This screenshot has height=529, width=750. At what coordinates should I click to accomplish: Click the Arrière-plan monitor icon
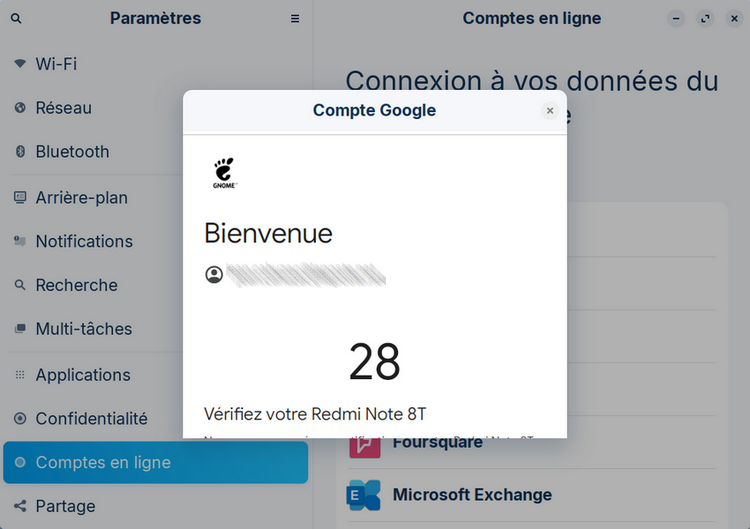click(x=20, y=197)
